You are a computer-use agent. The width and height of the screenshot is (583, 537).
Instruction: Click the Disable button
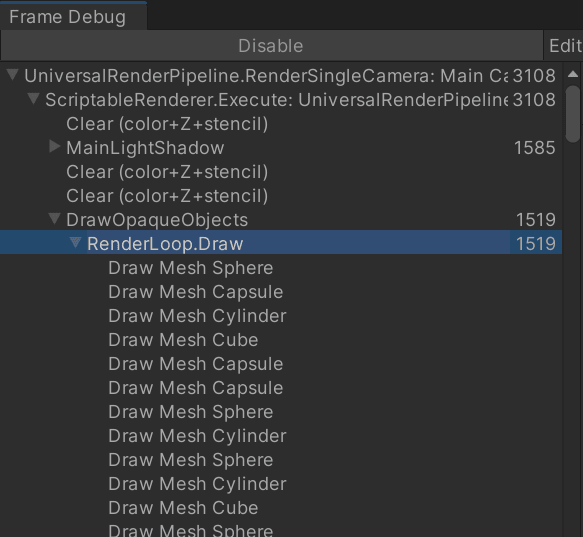[x=271, y=46]
